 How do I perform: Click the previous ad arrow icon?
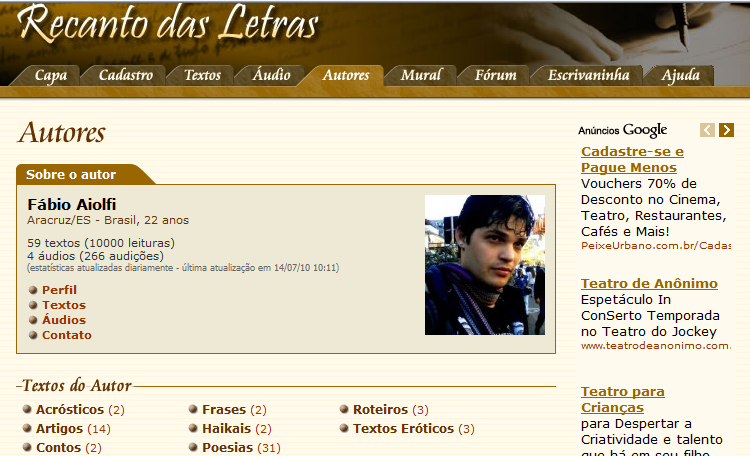pos(707,130)
